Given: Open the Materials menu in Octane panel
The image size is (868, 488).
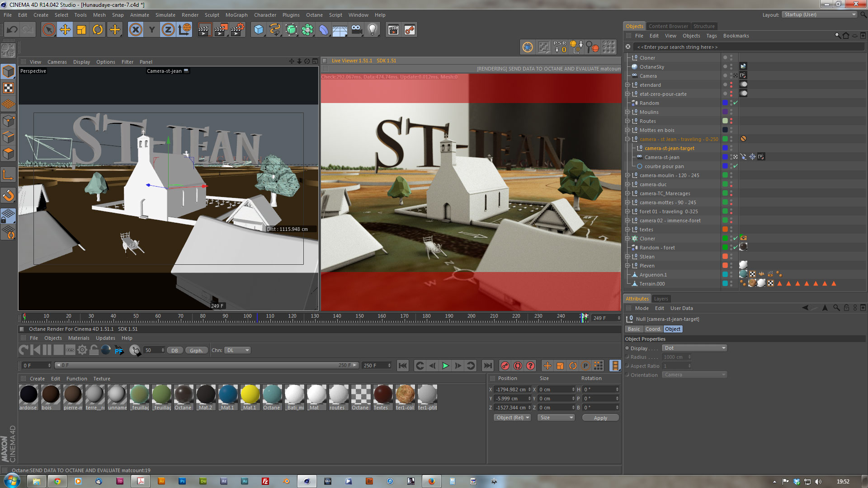Looking at the screenshot, I should click(79, 338).
